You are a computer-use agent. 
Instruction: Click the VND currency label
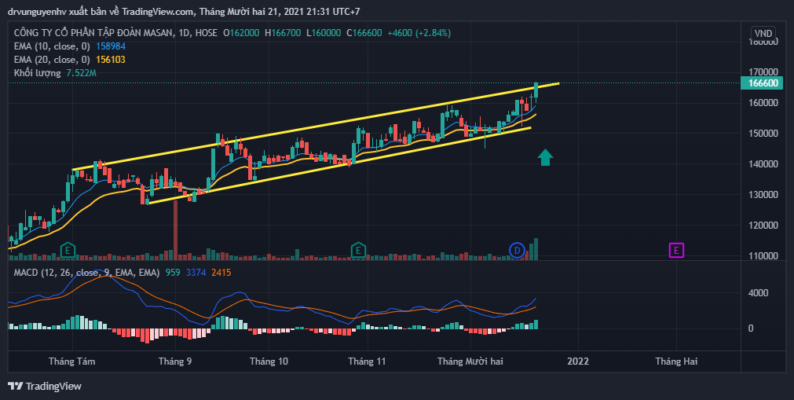pyautogui.click(x=763, y=33)
